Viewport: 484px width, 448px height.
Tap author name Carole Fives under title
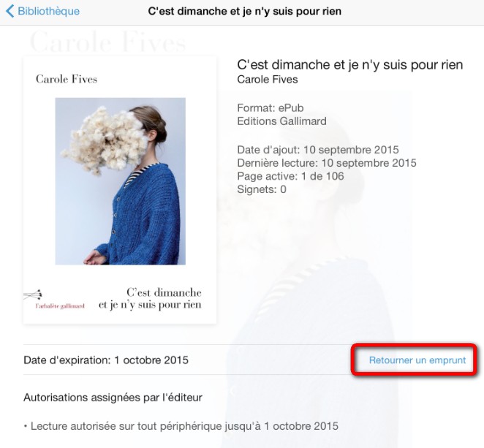[268, 80]
